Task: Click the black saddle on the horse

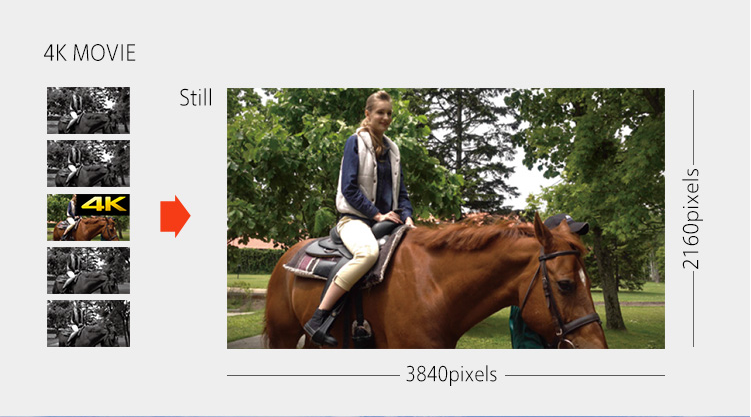Action: click(350, 244)
